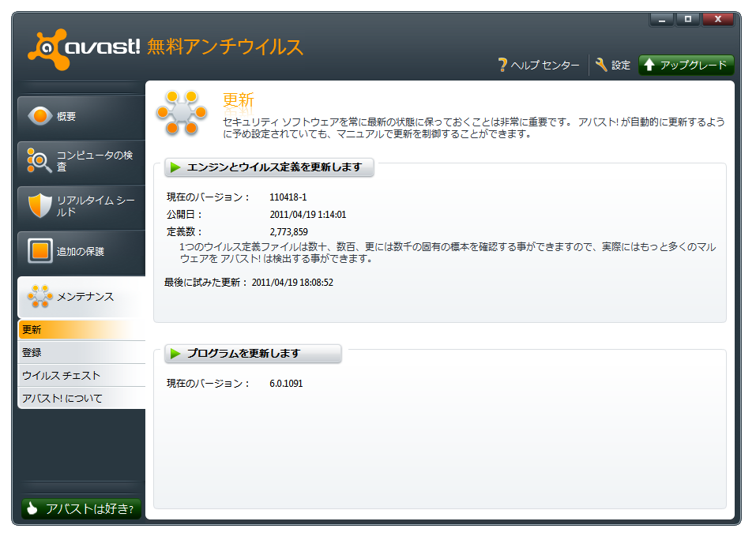Click プログラムを更新します button
756x540 pixels.
coord(253,354)
